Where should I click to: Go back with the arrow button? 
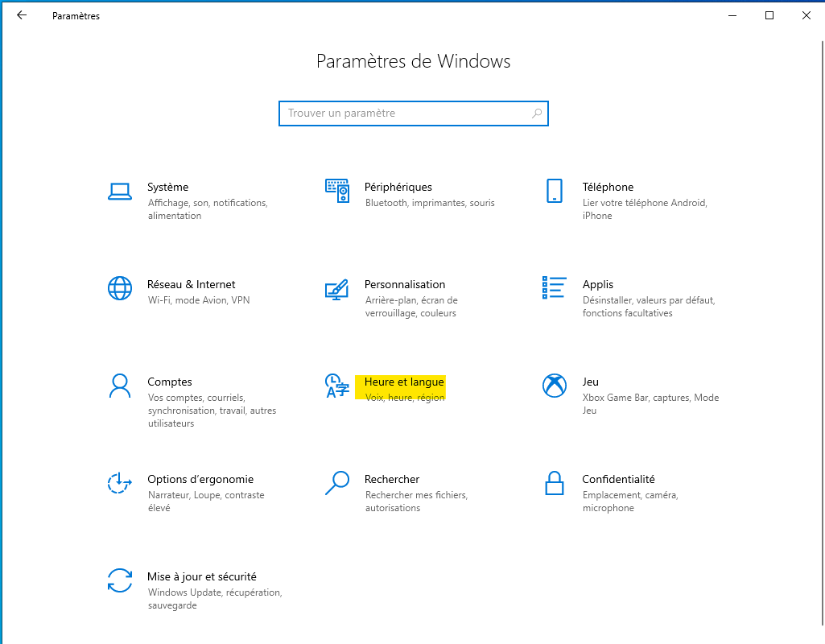[22, 15]
